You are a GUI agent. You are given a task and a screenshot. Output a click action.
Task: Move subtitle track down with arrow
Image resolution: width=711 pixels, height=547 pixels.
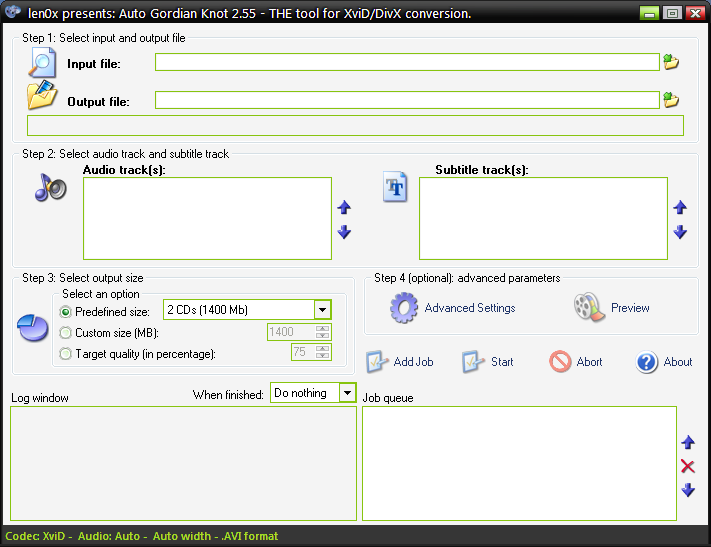point(680,232)
